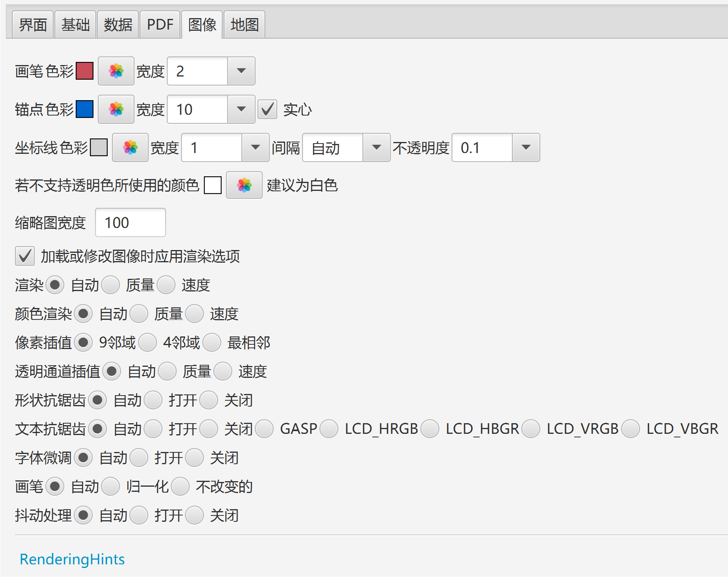Select 质量 for 渲染

pos(110,285)
